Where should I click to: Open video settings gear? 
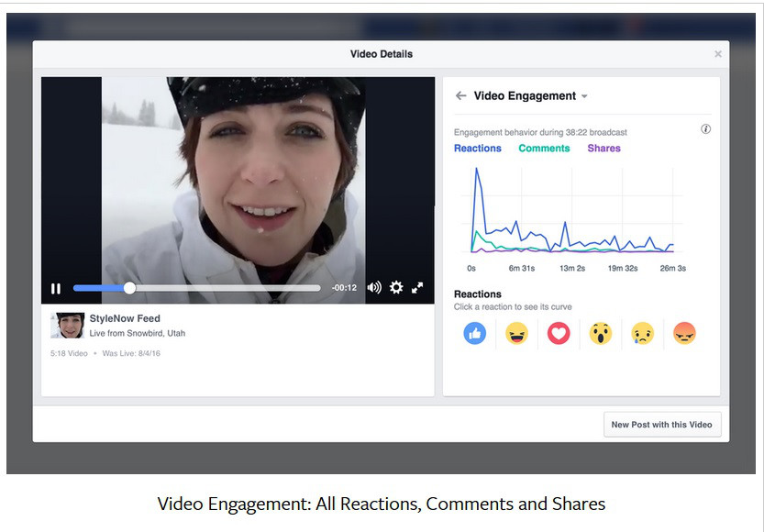click(x=396, y=288)
